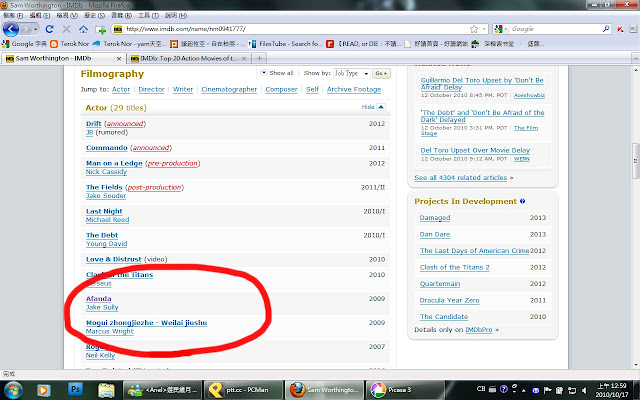Click the volume speaker tray icon
640x400 pixels.
[584, 390]
